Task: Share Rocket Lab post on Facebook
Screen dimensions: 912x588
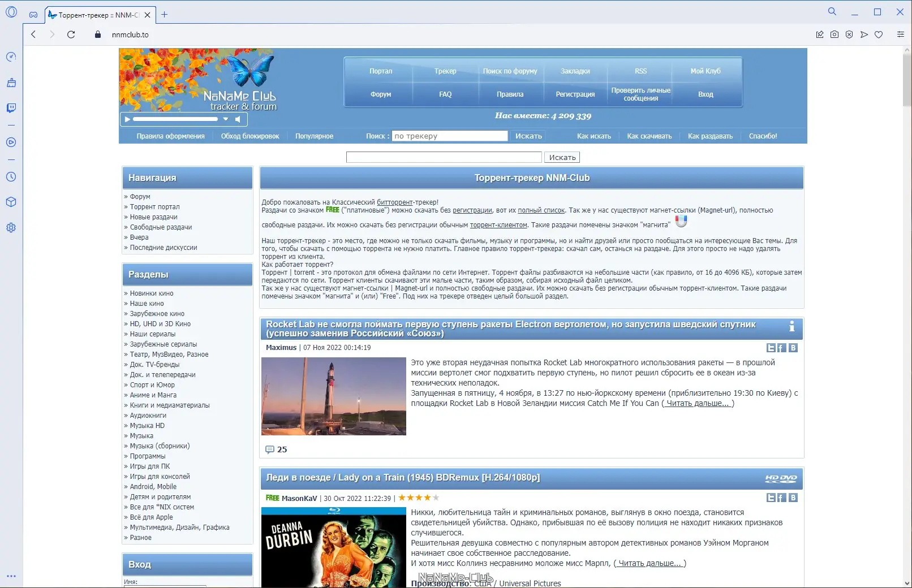Action: pyautogui.click(x=781, y=348)
